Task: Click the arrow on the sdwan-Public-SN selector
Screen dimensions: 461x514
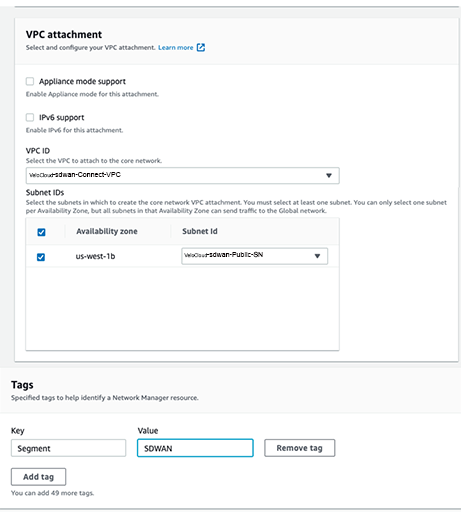Action: click(x=317, y=256)
